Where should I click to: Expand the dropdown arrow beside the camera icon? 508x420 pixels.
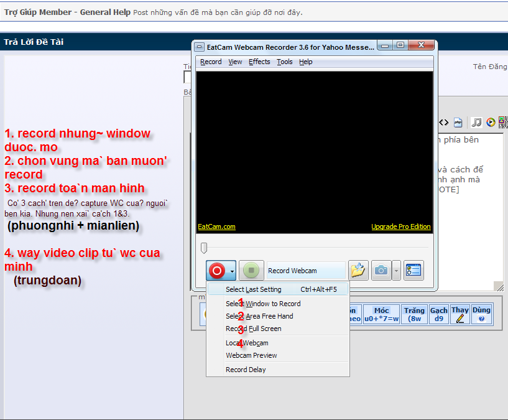pos(396,271)
